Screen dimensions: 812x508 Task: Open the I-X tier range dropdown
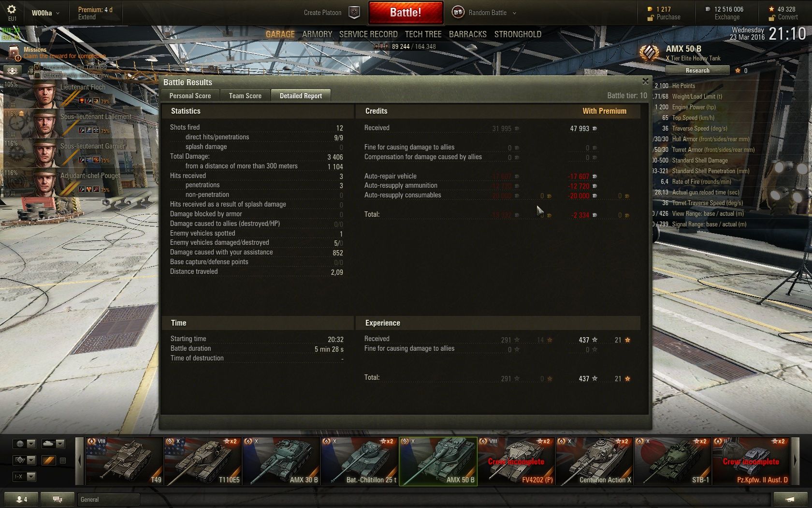point(25,477)
